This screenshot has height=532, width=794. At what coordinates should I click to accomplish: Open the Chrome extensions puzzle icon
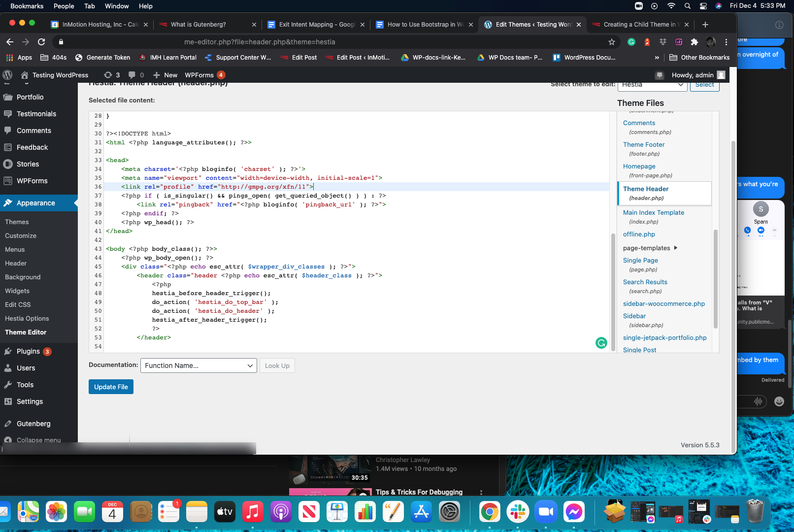(x=695, y=42)
